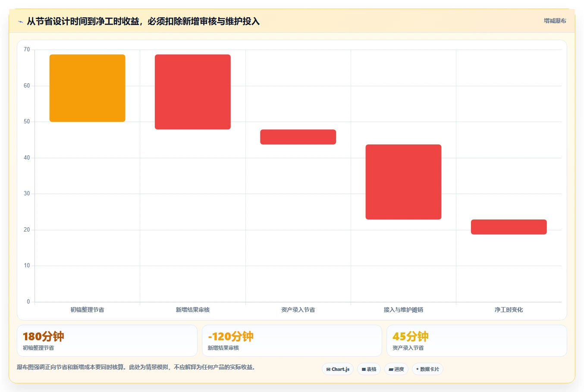The width and height of the screenshot is (584, 392).
Task: Click the x-axis label 净工时变化
Action: tap(509, 310)
